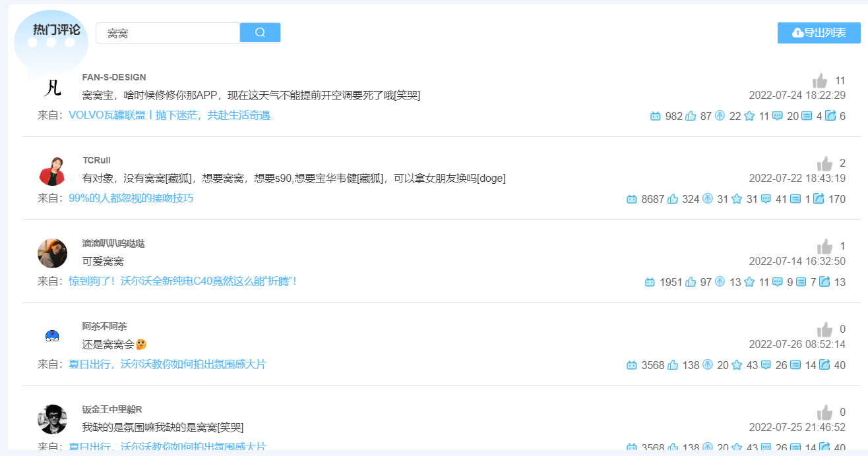Click 阿茶不阿茶's blue avatar
Screen dimensions: 868x456
(52, 336)
